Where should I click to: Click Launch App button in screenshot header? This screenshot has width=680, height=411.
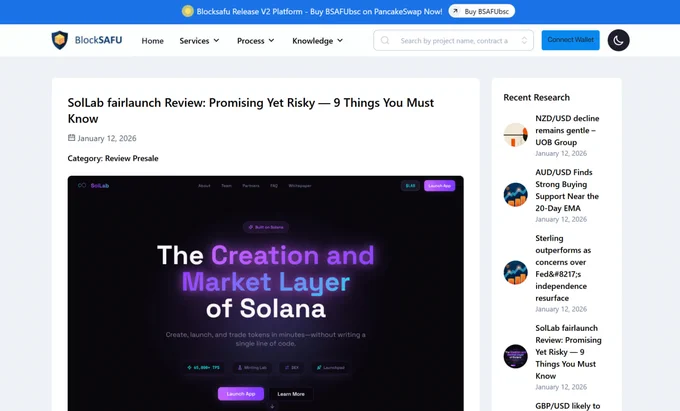pyautogui.click(x=439, y=186)
